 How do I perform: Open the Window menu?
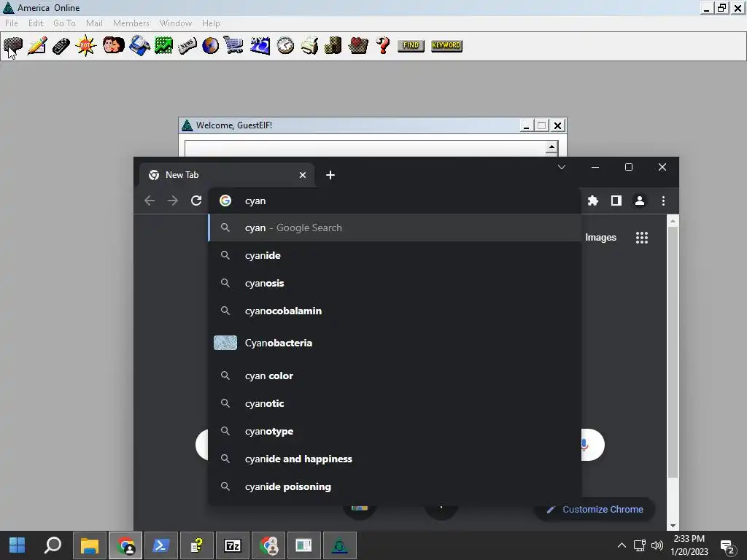point(176,23)
